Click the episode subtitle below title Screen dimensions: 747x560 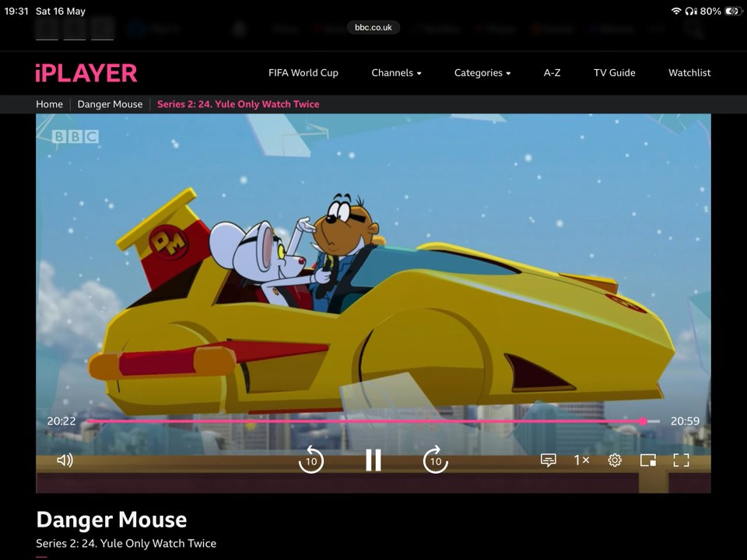[126, 544]
